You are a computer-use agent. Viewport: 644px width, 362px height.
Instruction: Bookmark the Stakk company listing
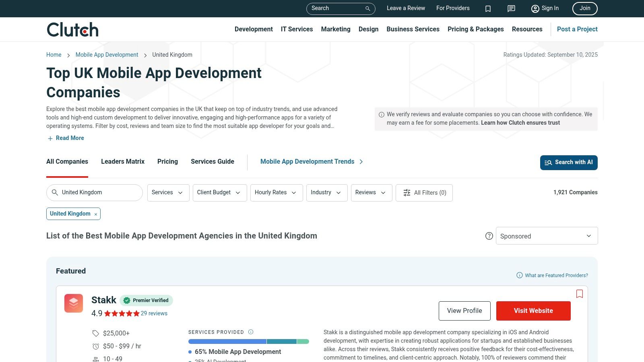580,294
